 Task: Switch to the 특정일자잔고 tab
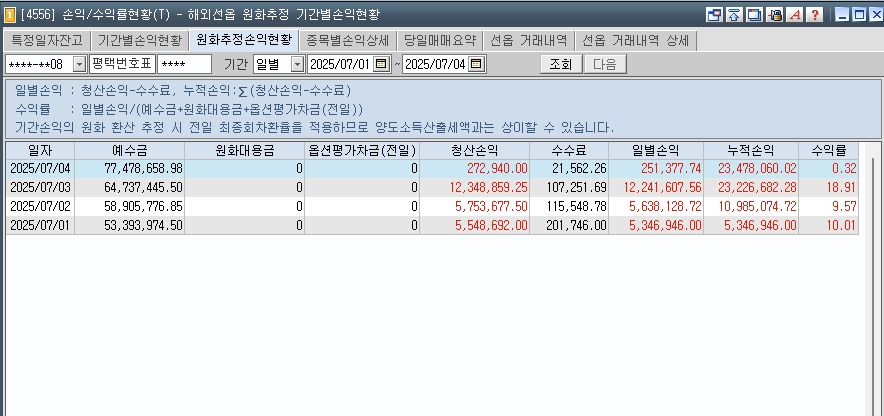47,41
